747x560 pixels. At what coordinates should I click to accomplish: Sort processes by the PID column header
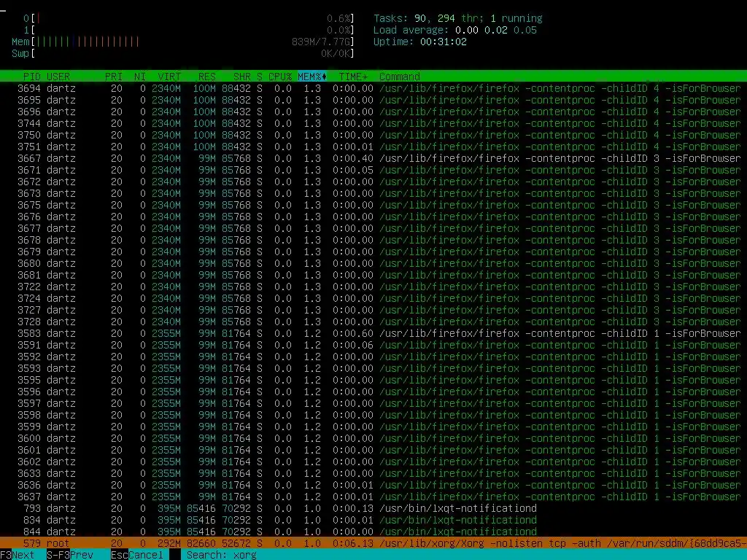(x=32, y=77)
